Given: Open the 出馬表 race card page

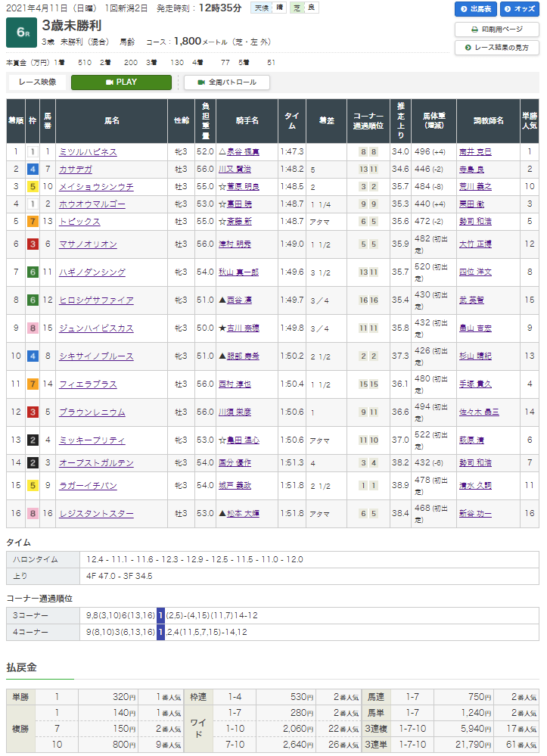Looking at the screenshot, I should (475, 9).
